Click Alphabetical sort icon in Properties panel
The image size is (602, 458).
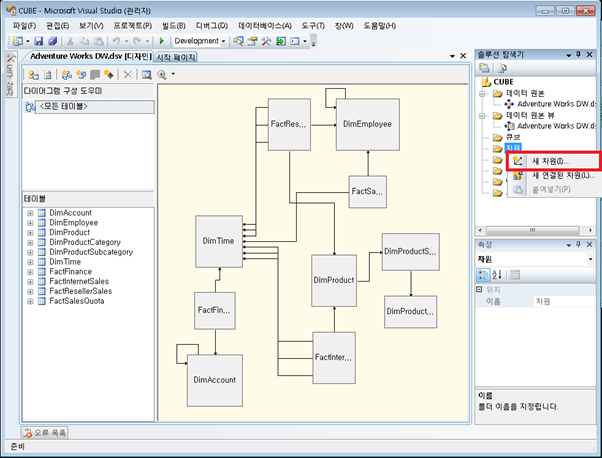click(497, 275)
